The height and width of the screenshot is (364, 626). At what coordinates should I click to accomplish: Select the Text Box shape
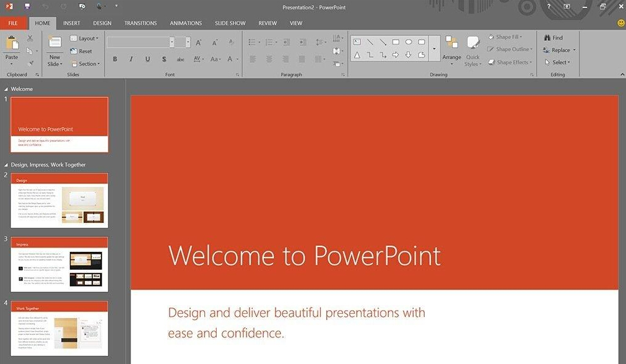tap(357, 42)
